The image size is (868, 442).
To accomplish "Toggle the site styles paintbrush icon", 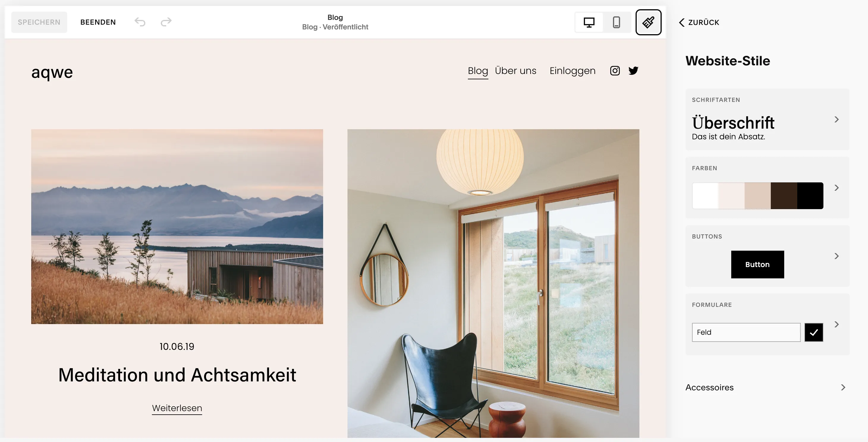I will pos(648,22).
